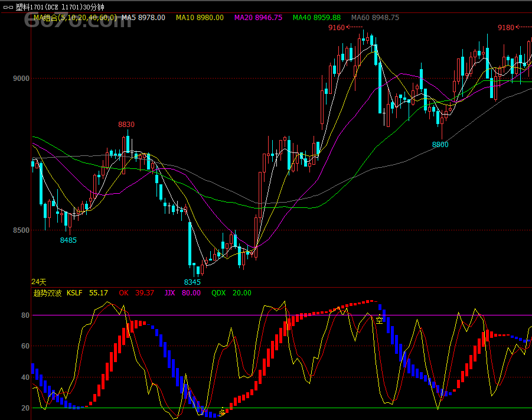Viewport: 532px width, 420px height.
Task: Select the 8800 low price label
Action: tap(440, 145)
